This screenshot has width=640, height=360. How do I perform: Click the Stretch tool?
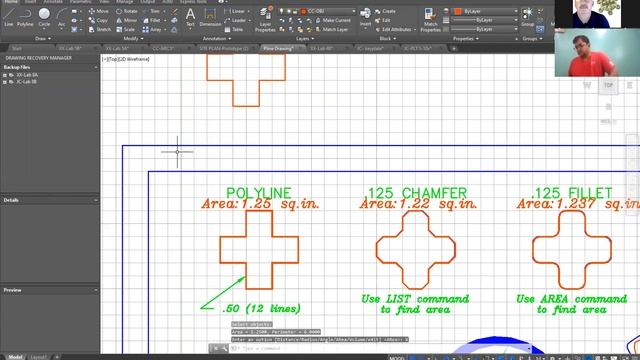coord(100,29)
